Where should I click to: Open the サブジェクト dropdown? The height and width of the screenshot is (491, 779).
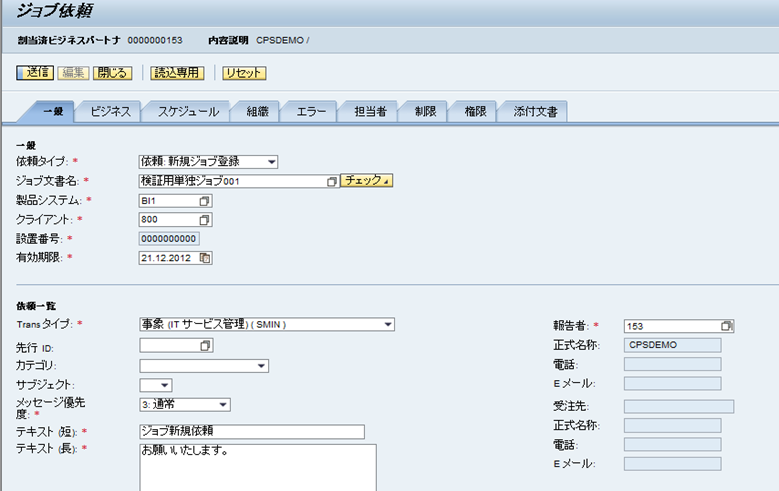point(165,385)
